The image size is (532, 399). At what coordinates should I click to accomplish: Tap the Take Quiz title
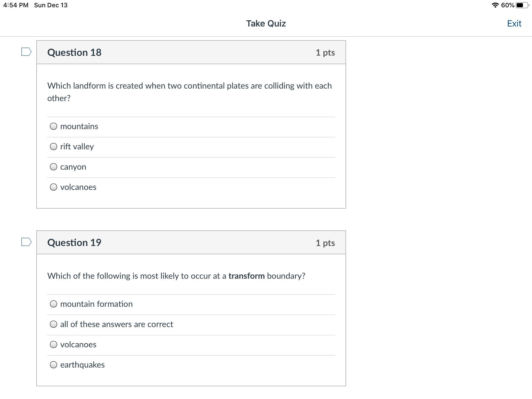(x=266, y=23)
